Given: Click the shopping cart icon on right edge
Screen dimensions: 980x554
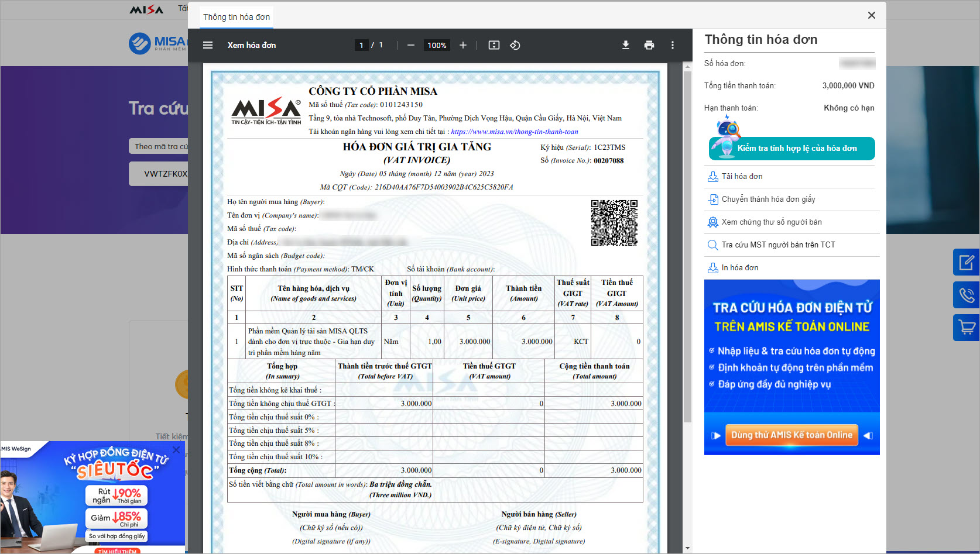Looking at the screenshot, I should 967,328.
